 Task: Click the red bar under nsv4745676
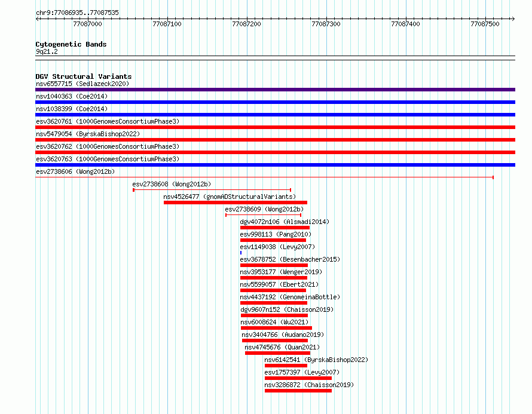point(277,353)
